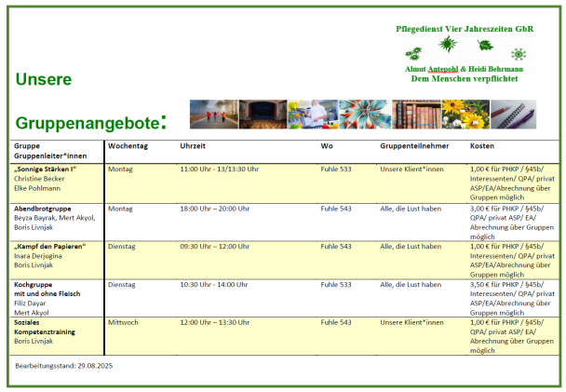The image size is (566, 392).
Task: Click the Bearbeitungsstand date text
Action: pos(61,366)
